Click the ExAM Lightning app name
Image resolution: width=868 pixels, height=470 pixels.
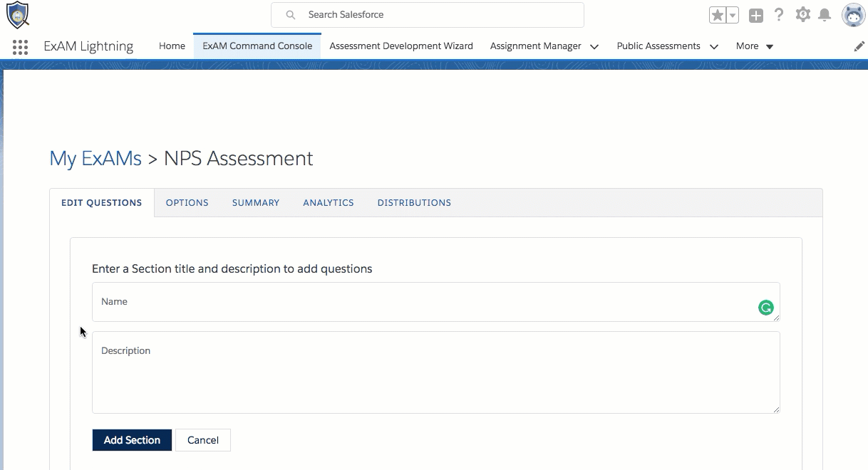coord(88,46)
